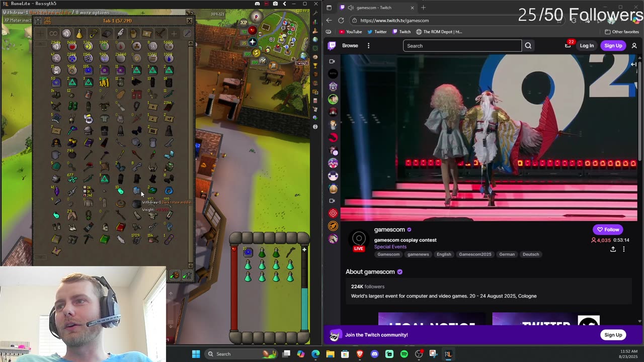The width and height of the screenshot is (644, 362).
Task: Click browser back arrow
Action: point(329,20)
